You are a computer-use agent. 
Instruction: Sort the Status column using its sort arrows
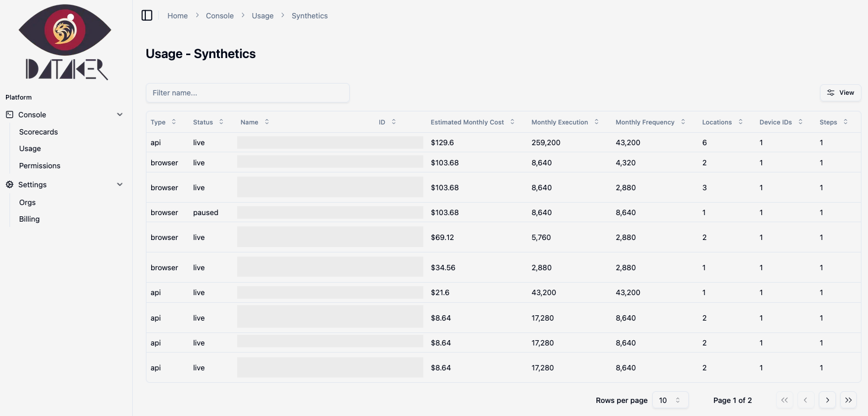click(221, 121)
